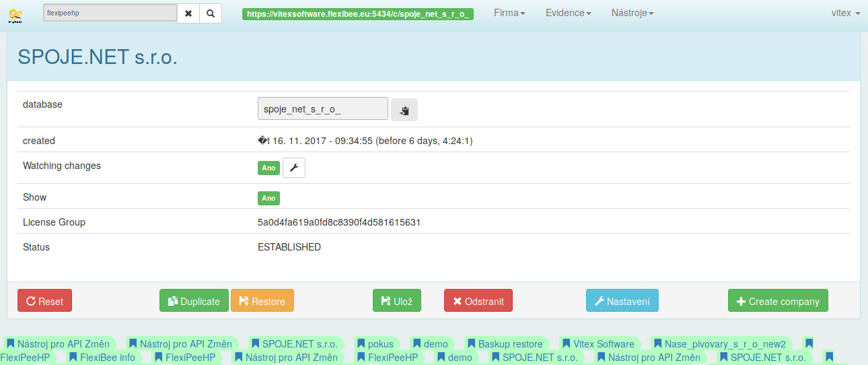Toggle the Watching changes Ano badge
Screen dimensions: 868x365
point(268,168)
